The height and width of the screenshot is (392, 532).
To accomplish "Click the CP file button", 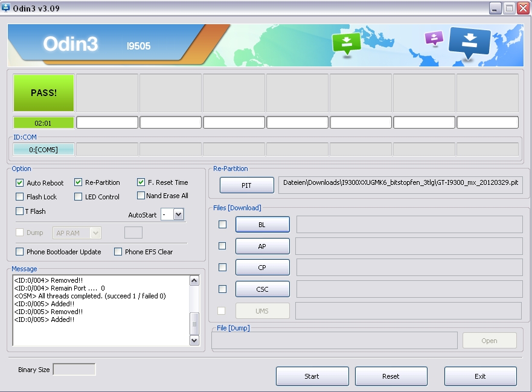I will pyautogui.click(x=262, y=268).
